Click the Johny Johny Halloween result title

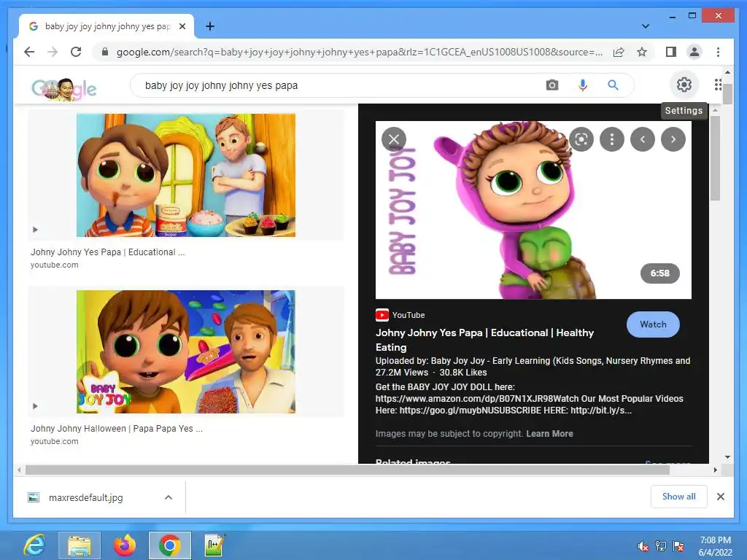(x=117, y=429)
